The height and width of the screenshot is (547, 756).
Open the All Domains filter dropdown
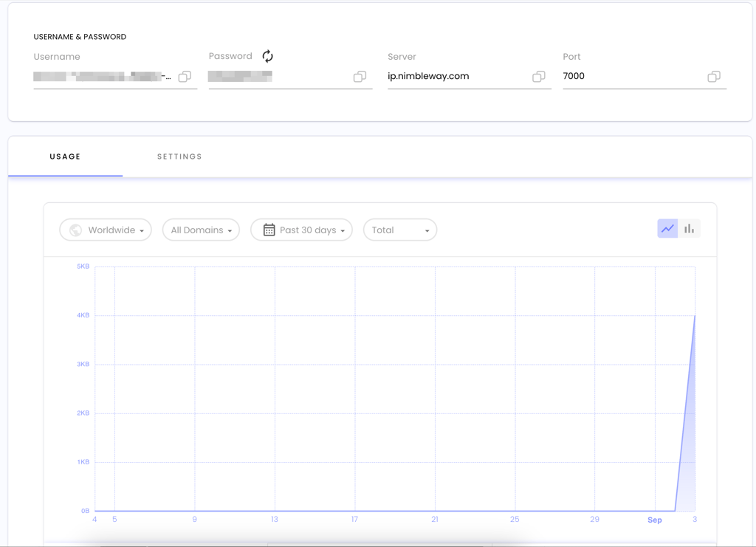(201, 230)
